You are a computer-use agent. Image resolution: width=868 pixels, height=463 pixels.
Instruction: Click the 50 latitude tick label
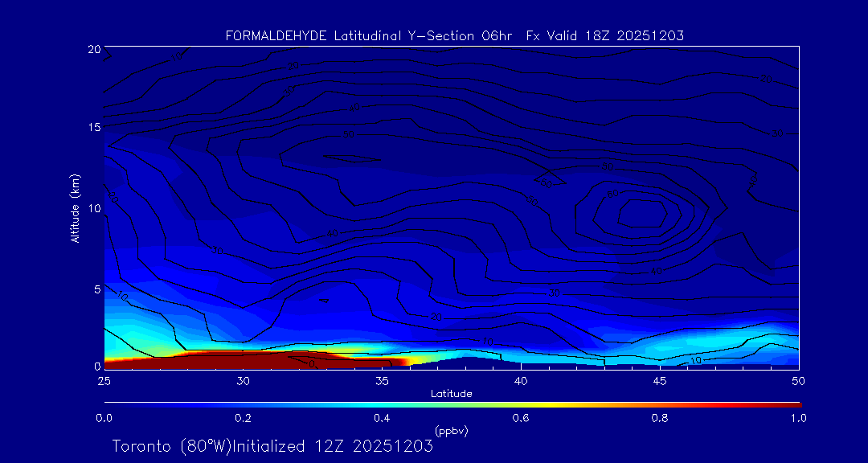[x=798, y=379]
